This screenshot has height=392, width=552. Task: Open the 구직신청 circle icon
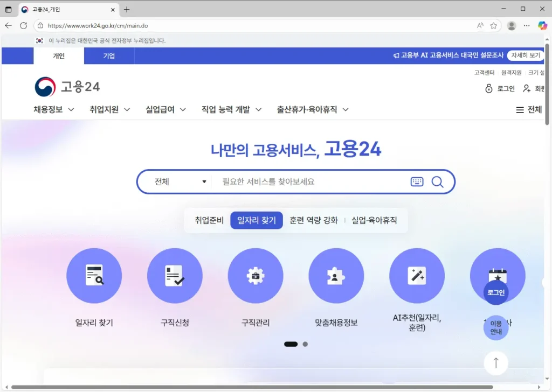pos(175,276)
